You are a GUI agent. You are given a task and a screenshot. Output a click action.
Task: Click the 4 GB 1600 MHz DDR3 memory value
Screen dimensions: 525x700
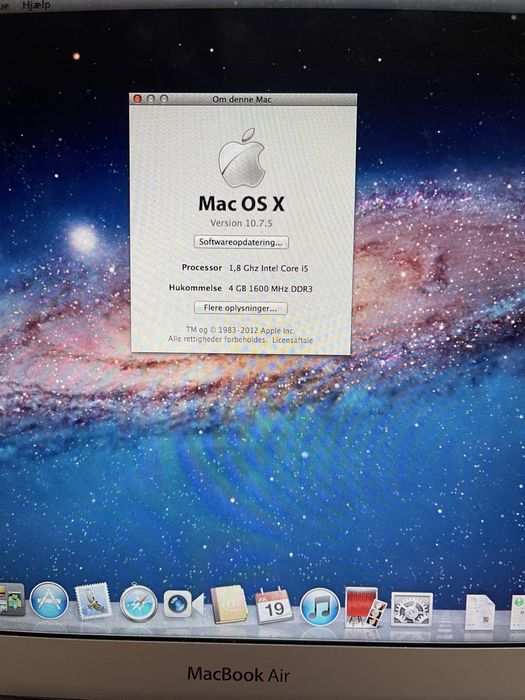point(271,289)
